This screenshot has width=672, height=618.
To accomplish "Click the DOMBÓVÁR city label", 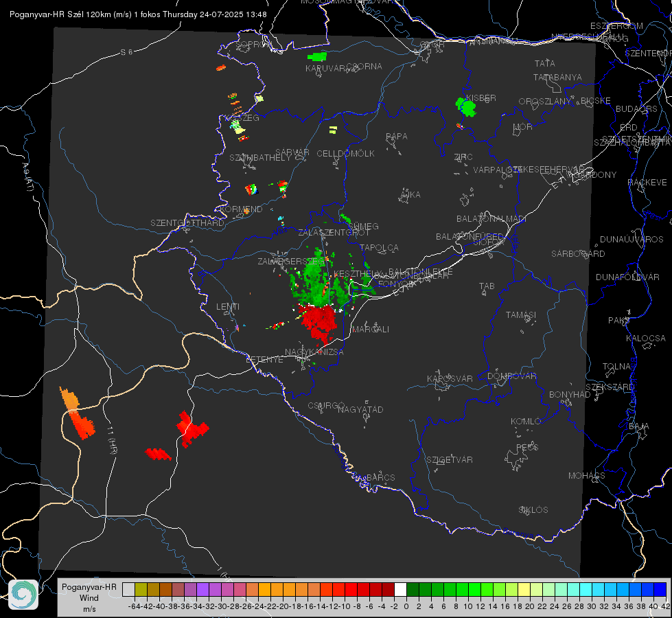I will point(511,376).
